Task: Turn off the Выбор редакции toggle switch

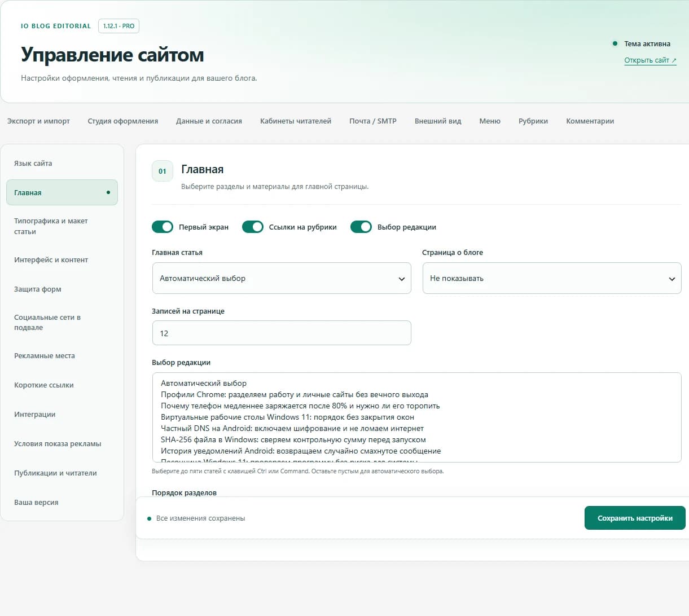Action: [x=361, y=227]
